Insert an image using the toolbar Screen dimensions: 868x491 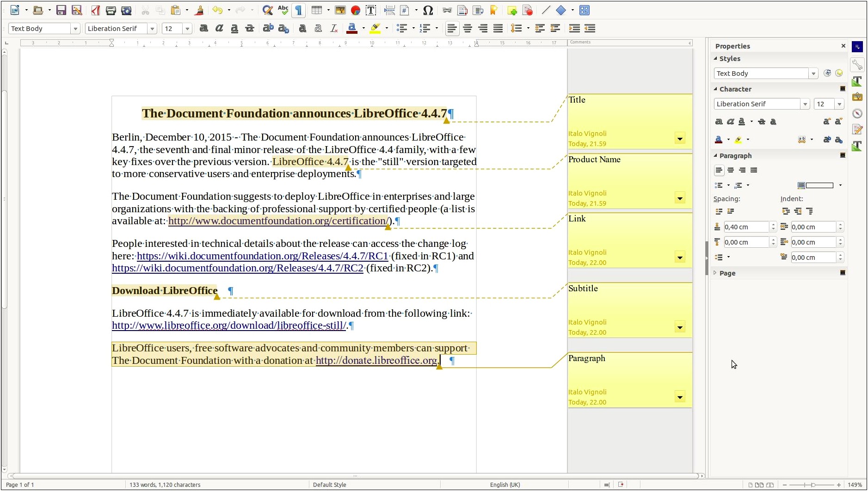[340, 10]
